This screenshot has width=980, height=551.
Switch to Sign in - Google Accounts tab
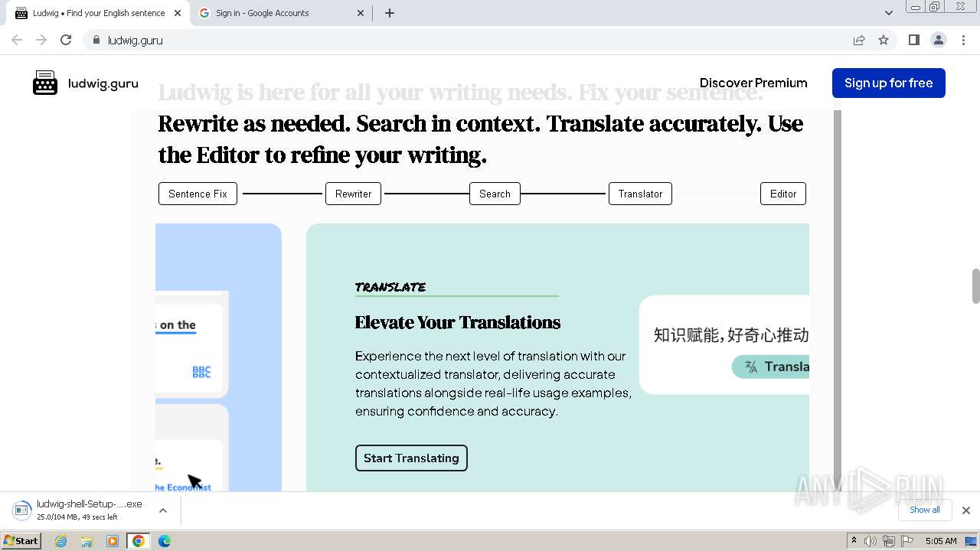282,13
